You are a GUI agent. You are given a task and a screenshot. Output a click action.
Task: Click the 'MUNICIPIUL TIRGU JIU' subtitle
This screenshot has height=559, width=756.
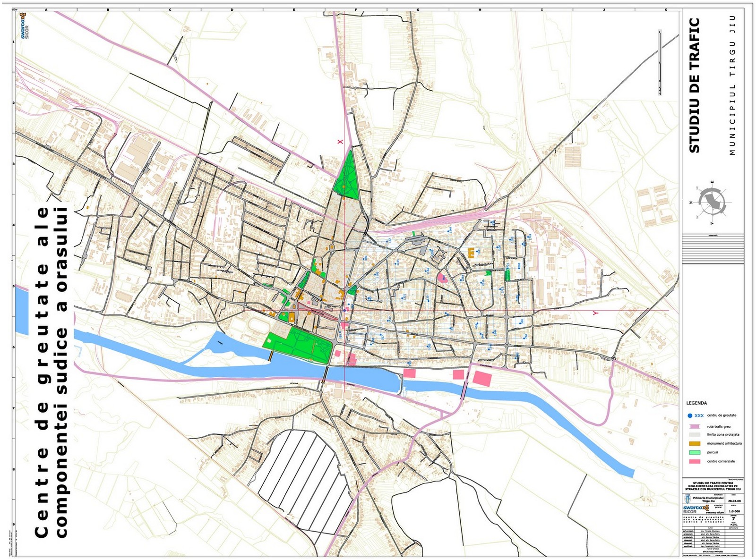pos(733,85)
